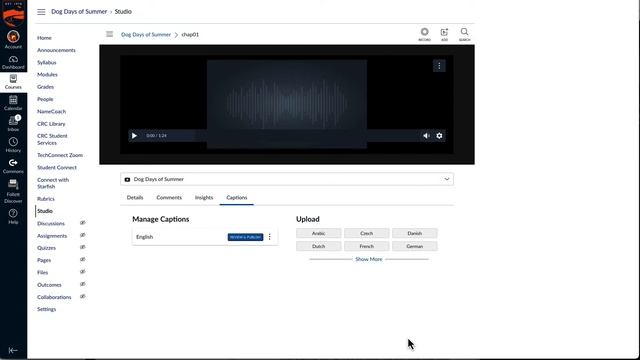Open Settings in course navigation
The width and height of the screenshot is (640, 360).
coord(47,309)
